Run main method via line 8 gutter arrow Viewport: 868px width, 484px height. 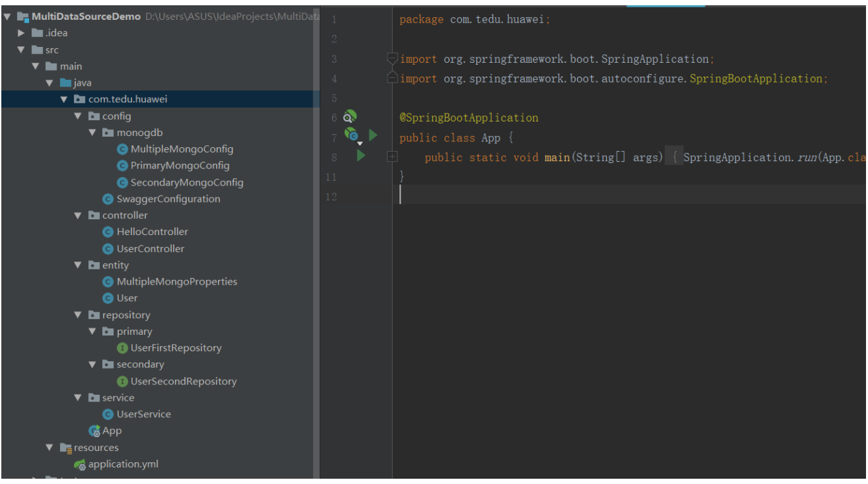point(361,156)
